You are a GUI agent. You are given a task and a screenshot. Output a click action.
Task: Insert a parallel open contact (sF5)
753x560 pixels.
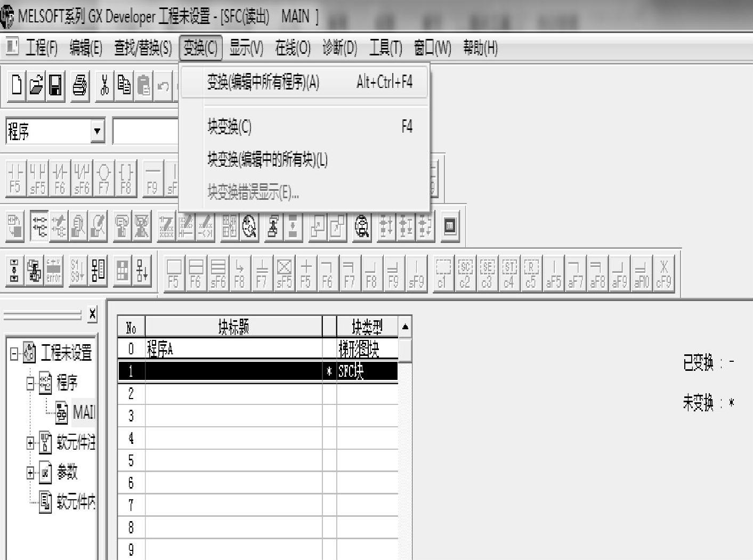(x=38, y=178)
